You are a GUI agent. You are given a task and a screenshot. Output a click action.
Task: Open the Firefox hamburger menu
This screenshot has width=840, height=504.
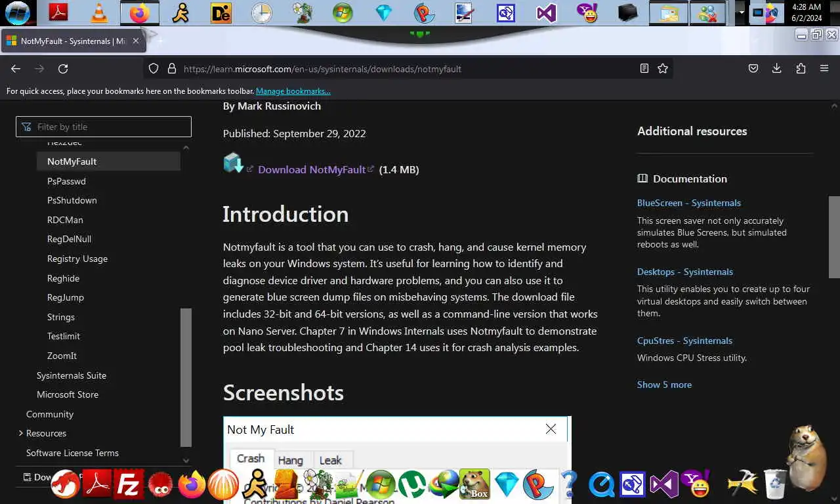[824, 68]
